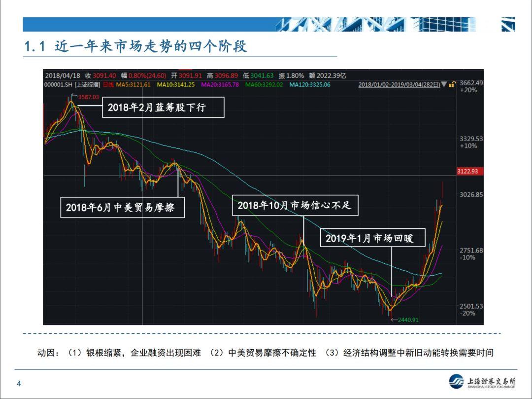The width and height of the screenshot is (532, 399).
Task: Click the Shanghai Stock Exchange logo
Action: (482, 382)
